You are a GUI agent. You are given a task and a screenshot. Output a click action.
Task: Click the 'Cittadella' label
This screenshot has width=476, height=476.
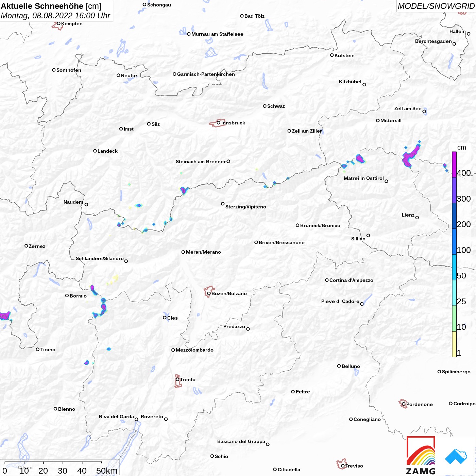tap(289, 470)
